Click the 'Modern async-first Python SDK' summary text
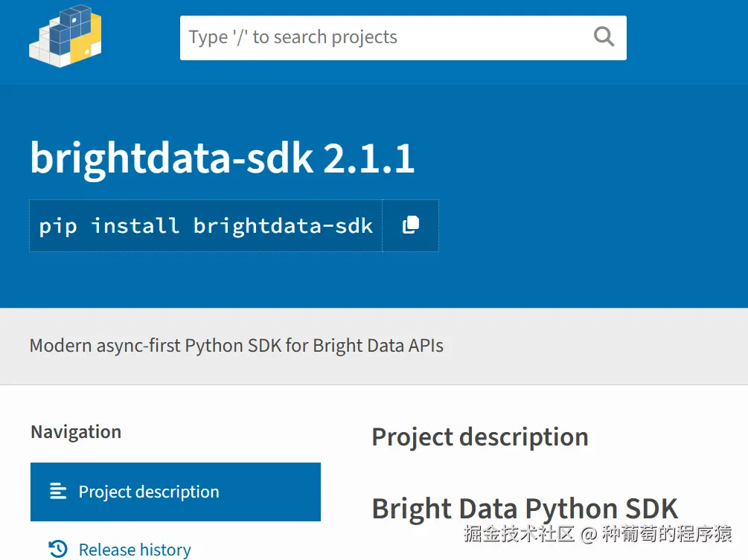Screen dimensions: 748x560 [236, 346]
